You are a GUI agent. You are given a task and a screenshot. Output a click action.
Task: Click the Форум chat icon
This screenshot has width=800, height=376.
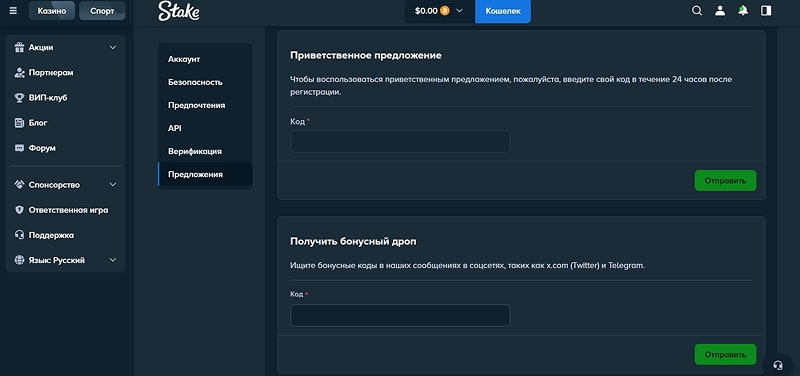(20, 148)
